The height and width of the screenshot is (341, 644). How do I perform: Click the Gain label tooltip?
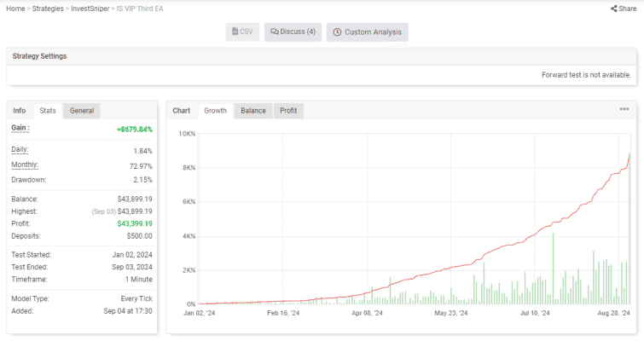tap(20, 128)
